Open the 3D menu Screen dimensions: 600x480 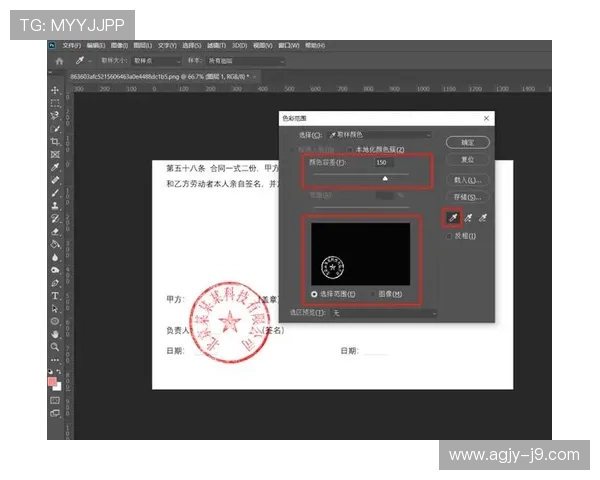pos(240,46)
